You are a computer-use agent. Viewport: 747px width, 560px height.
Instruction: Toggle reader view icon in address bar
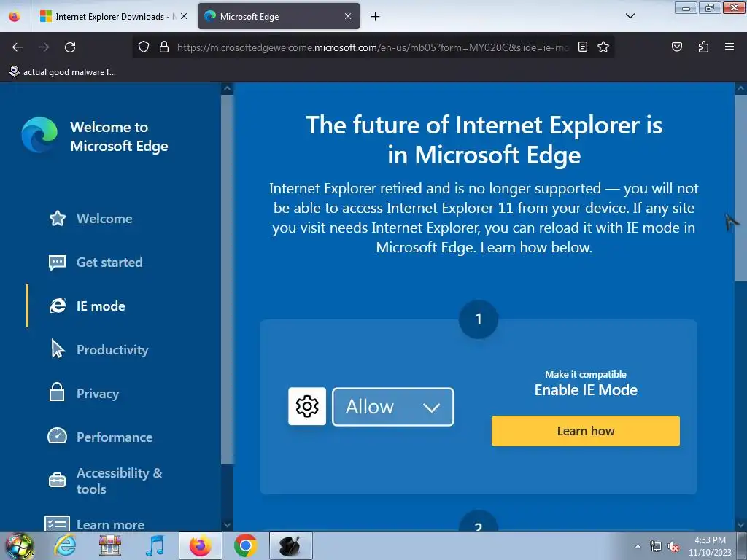tap(583, 47)
